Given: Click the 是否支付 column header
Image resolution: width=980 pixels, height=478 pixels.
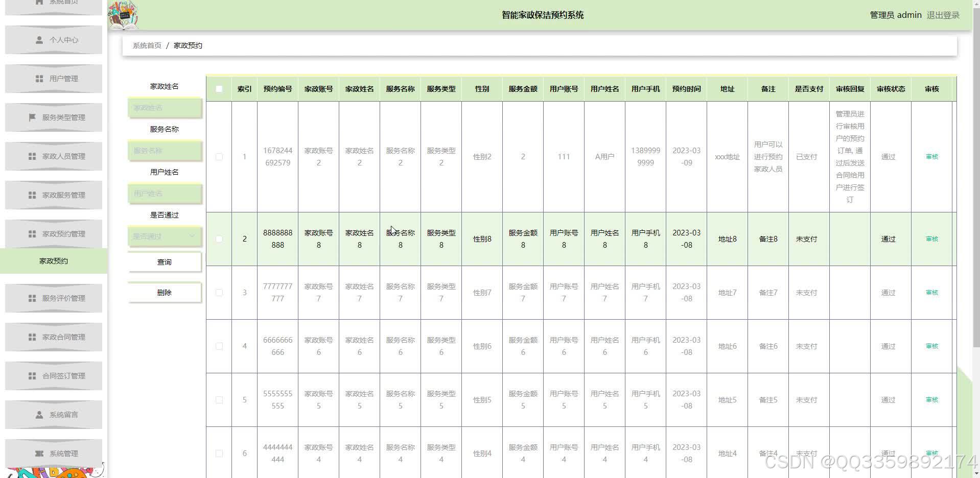Looking at the screenshot, I should [809, 89].
